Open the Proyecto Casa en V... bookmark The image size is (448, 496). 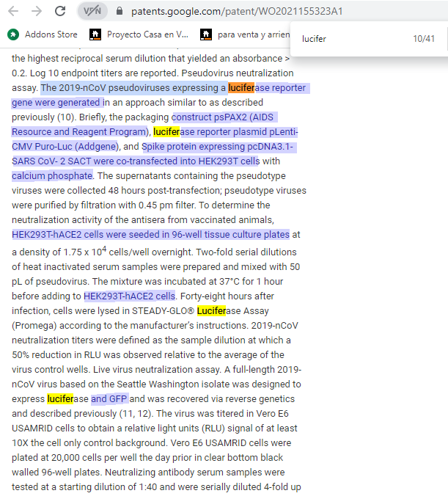pos(147,34)
